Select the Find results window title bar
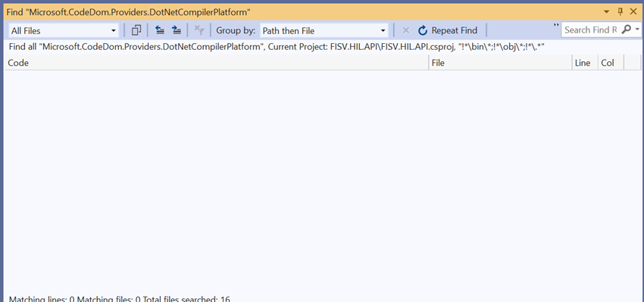The width and height of the screenshot is (644, 302). click(x=302, y=12)
